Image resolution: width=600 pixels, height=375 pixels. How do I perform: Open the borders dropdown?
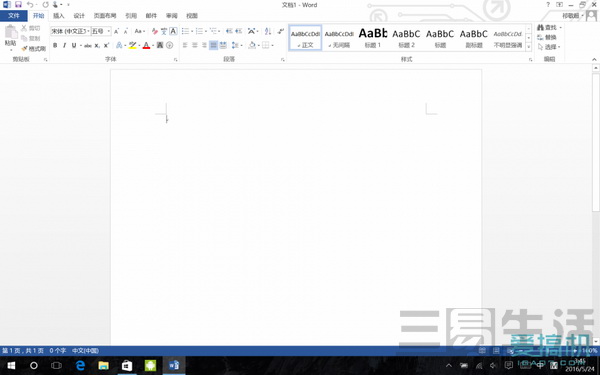[x=272, y=45]
